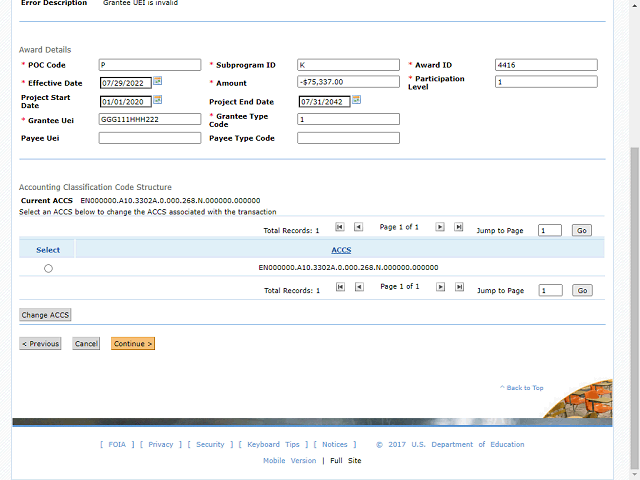The image size is (640, 480).
Task: Click into the Payee Type Code field
Action: (x=349, y=138)
